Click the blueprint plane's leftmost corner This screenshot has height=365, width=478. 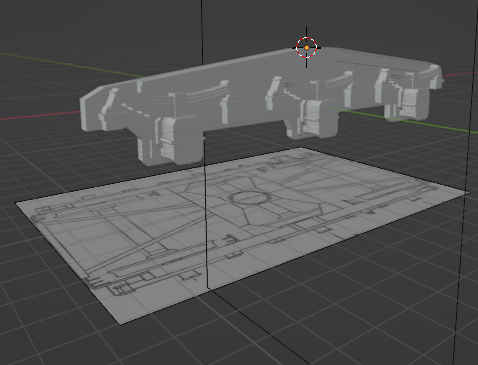pyautogui.click(x=15, y=202)
